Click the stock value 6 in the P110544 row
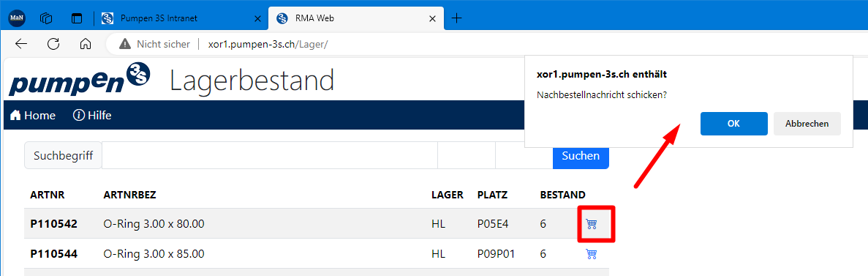 pyautogui.click(x=543, y=254)
